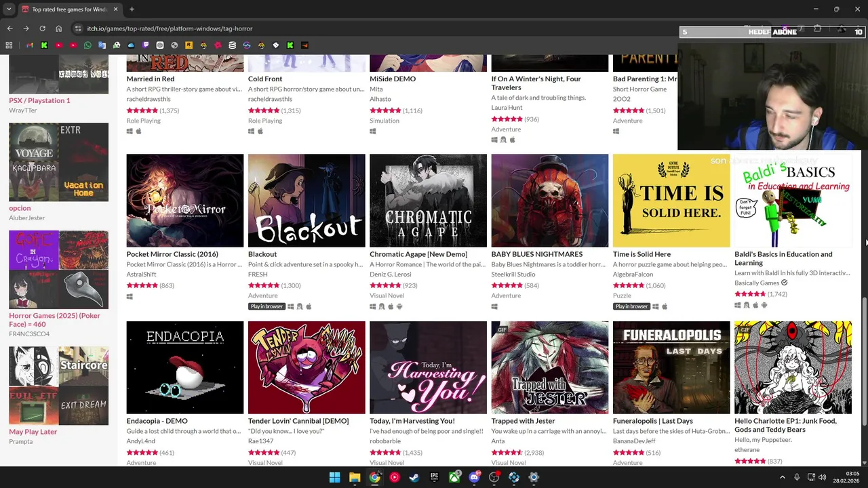Image resolution: width=868 pixels, height=488 pixels.
Task: Click the Visual Novel genre under Chromatic Agape
Action: 387,296
